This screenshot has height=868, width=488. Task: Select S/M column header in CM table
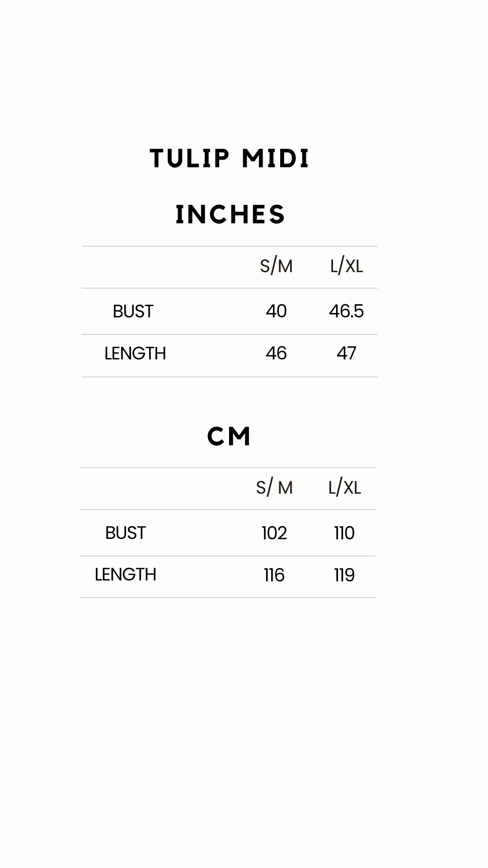click(x=274, y=488)
